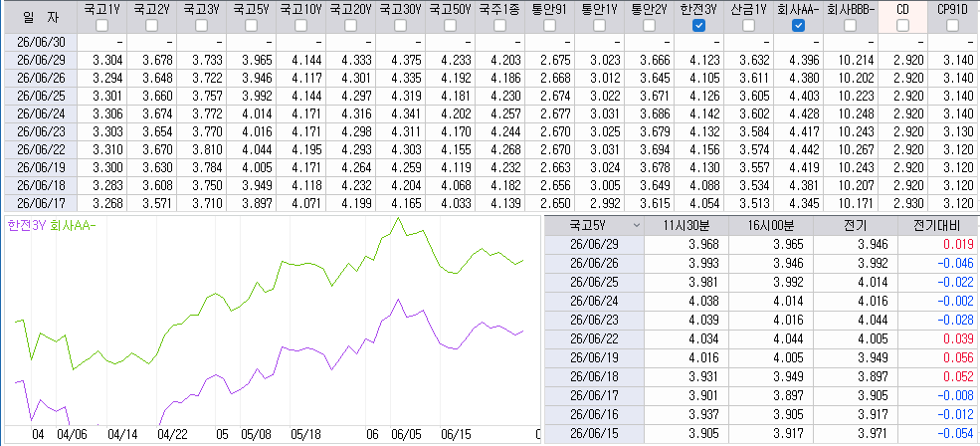Open the 국고5Y dropdown in lower table

637,225
